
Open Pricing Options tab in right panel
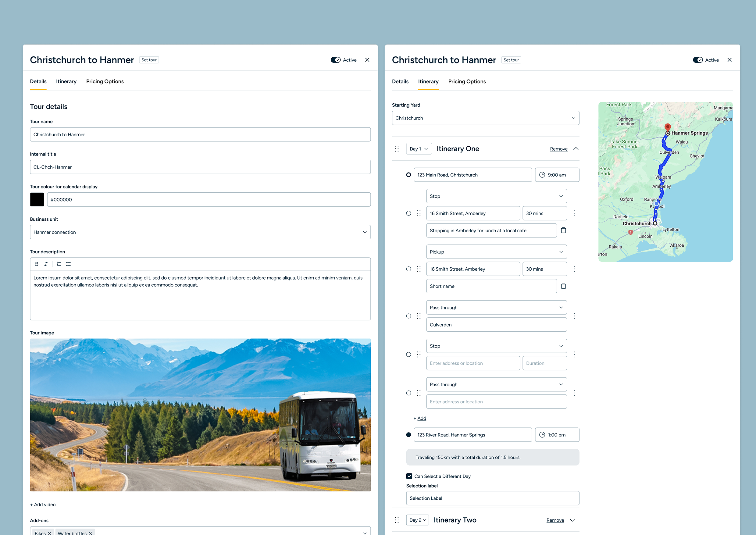pyautogui.click(x=467, y=81)
